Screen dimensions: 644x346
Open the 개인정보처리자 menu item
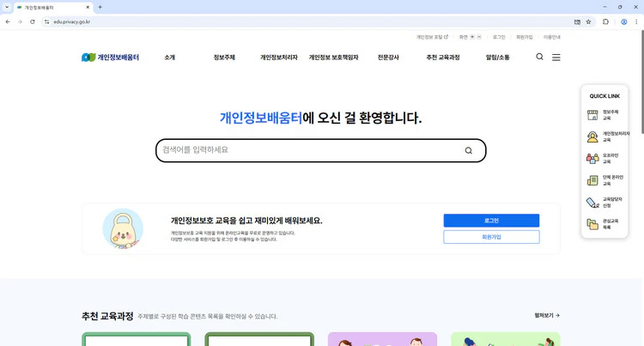(279, 58)
